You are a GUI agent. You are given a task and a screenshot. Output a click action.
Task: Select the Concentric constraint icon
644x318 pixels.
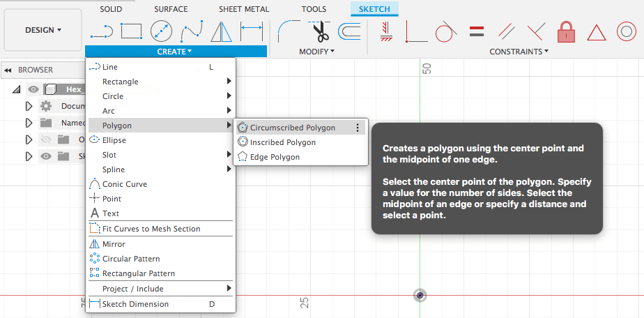[x=625, y=32]
